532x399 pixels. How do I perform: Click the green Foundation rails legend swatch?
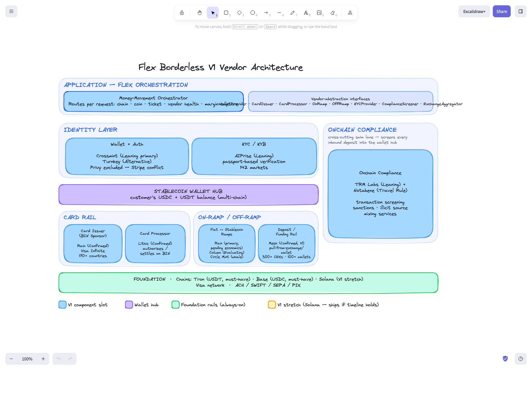click(x=176, y=305)
